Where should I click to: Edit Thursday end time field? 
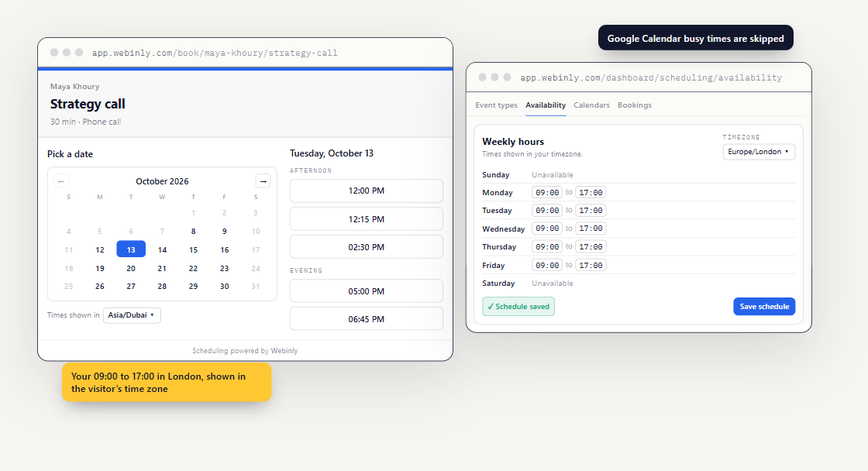(591, 247)
